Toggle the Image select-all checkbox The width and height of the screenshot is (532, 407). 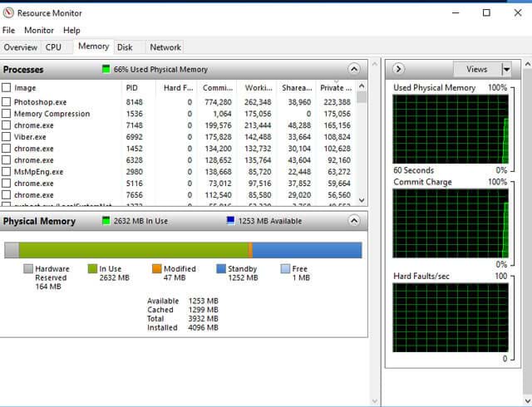click(x=7, y=88)
